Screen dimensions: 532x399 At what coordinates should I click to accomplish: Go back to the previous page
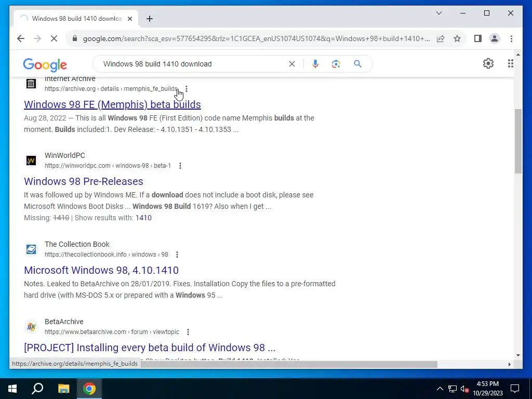tap(21, 38)
